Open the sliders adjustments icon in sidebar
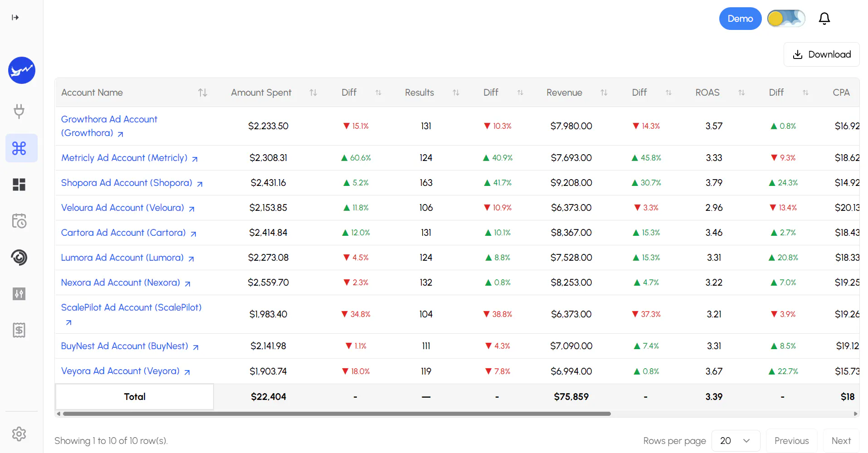Image resolution: width=868 pixels, height=453 pixels. [19, 294]
